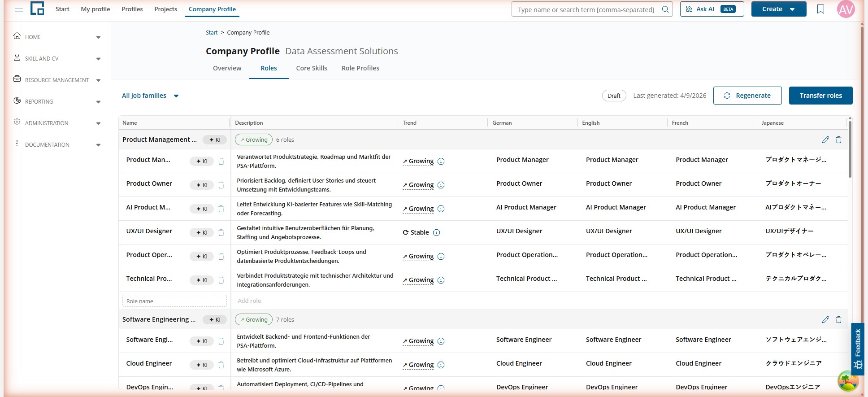Click the search magnifier icon
The height and width of the screenshot is (397, 868).
(x=665, y=9)
